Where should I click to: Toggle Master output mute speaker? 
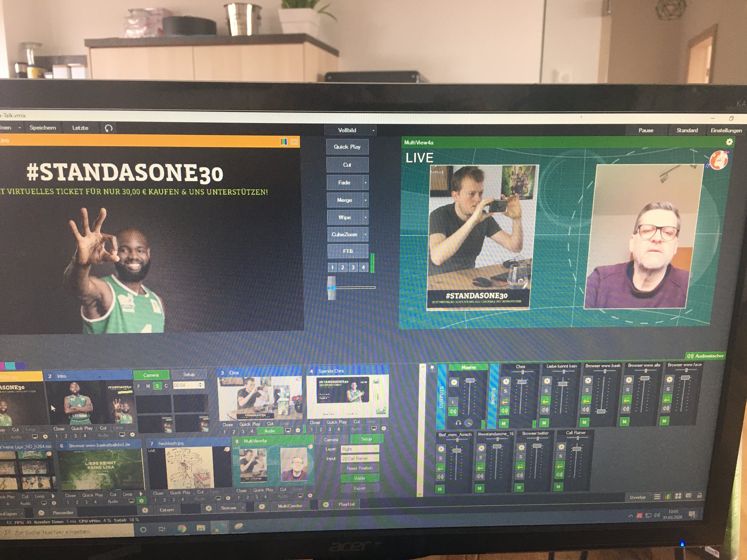point(453,411)
